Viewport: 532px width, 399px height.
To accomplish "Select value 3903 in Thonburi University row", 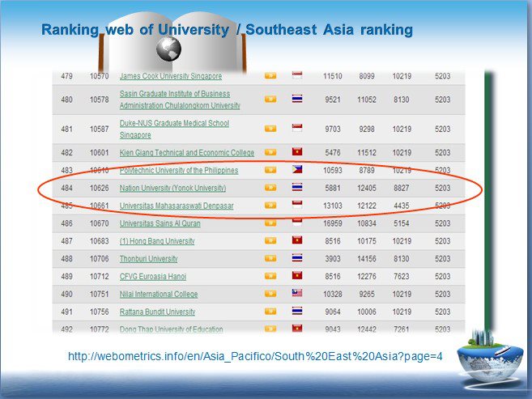I will 333,259.
